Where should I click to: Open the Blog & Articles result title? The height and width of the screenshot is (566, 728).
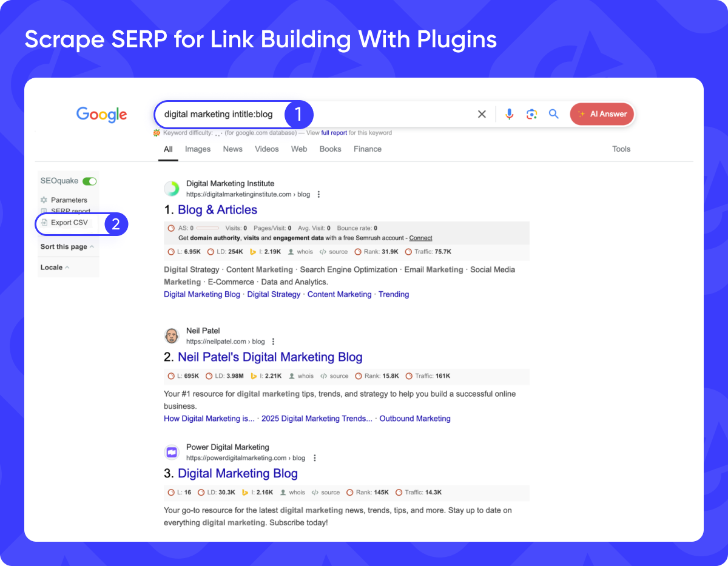[x=217, y=210]
